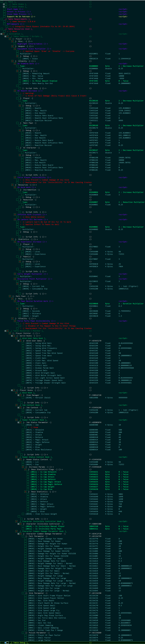The width and height of the screenshot is (145, 644).
Task: Toggle the On Health Decrease checkbox
Action: [x=15, y=91]
